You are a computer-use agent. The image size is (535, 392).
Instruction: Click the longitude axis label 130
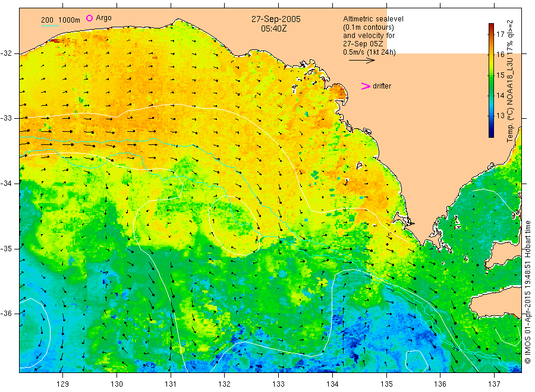click(117, 384)
